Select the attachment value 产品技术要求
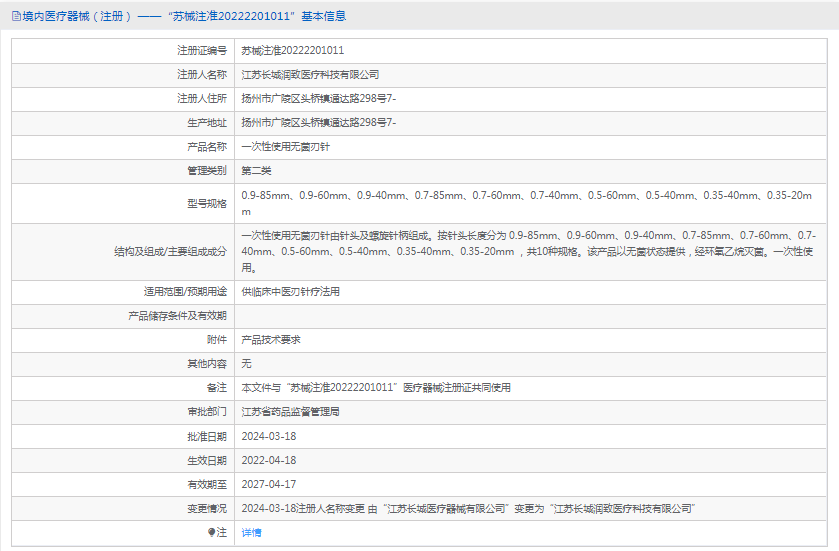The width and height of the screenshot is (839, 551). click(271, 340)
